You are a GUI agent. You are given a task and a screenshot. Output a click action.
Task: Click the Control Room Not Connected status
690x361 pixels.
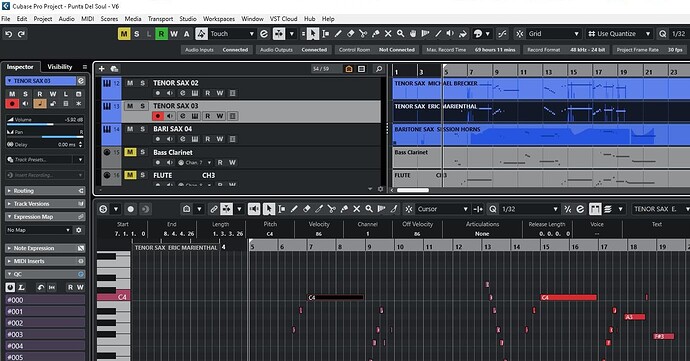[377, 50]
